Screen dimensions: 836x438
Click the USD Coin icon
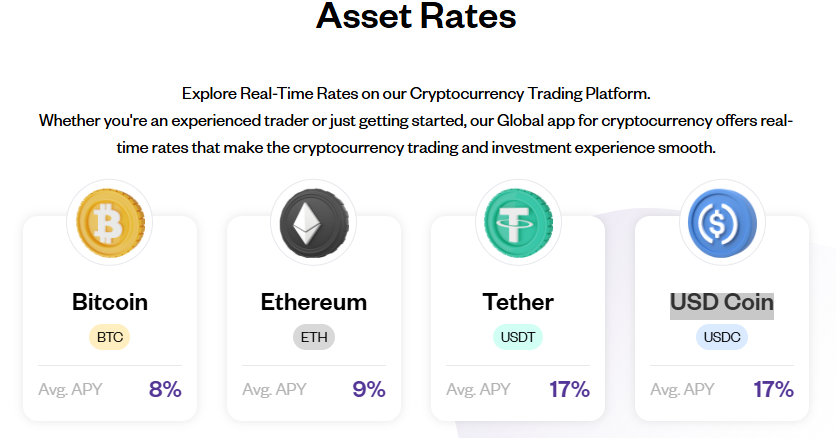[722, 223]
